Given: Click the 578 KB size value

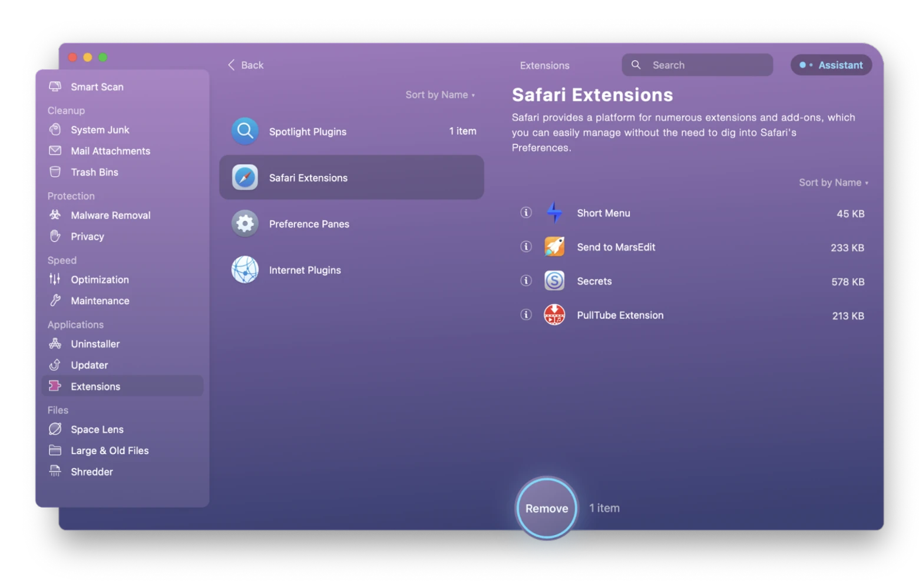Looking at the screenshot, I should click(x=848, y=282).
